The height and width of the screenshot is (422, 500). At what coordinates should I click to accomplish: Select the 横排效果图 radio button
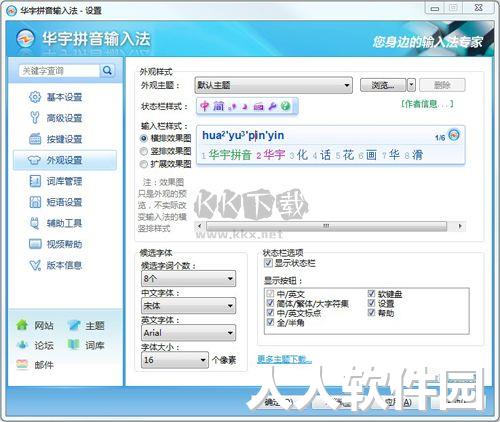[144, 138]
